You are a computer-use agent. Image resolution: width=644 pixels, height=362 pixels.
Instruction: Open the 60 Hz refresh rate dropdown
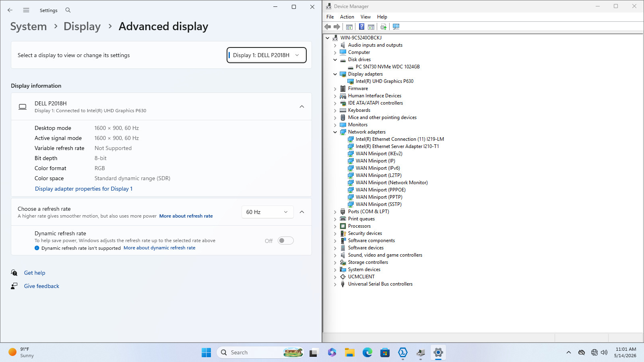268,212
